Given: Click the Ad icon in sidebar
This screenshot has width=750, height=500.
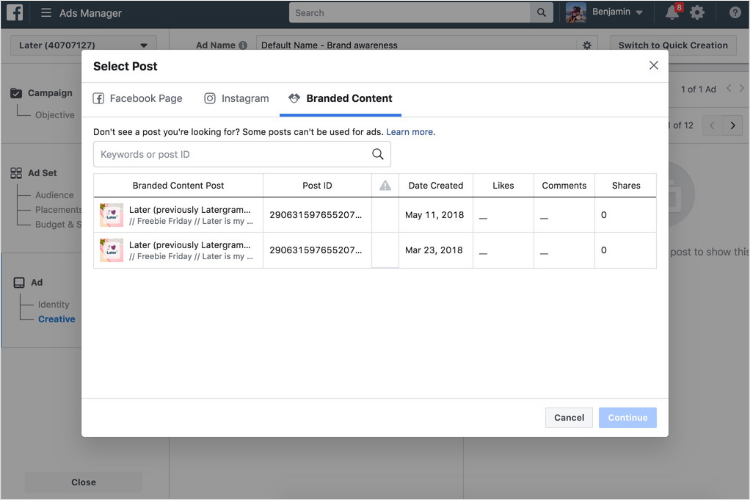Looking at the screenshot, I should click(19, 282).
